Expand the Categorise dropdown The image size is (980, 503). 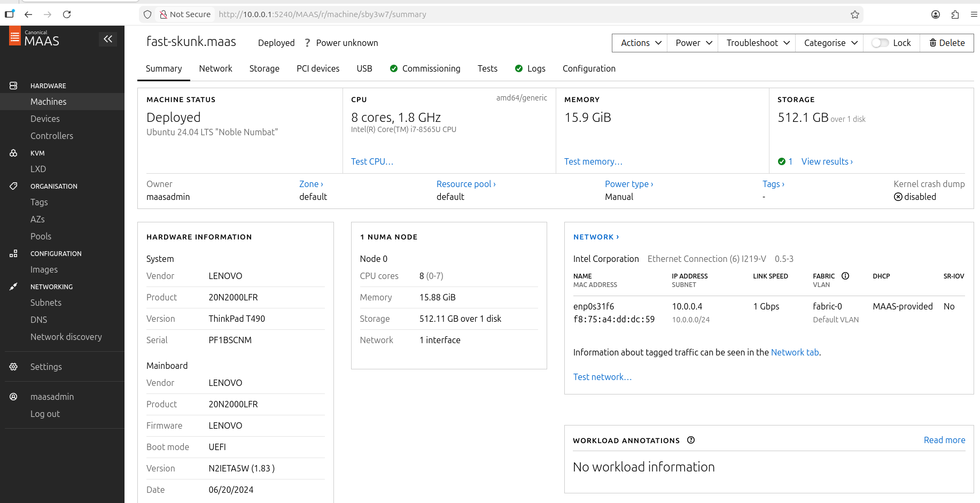[830, 43]
